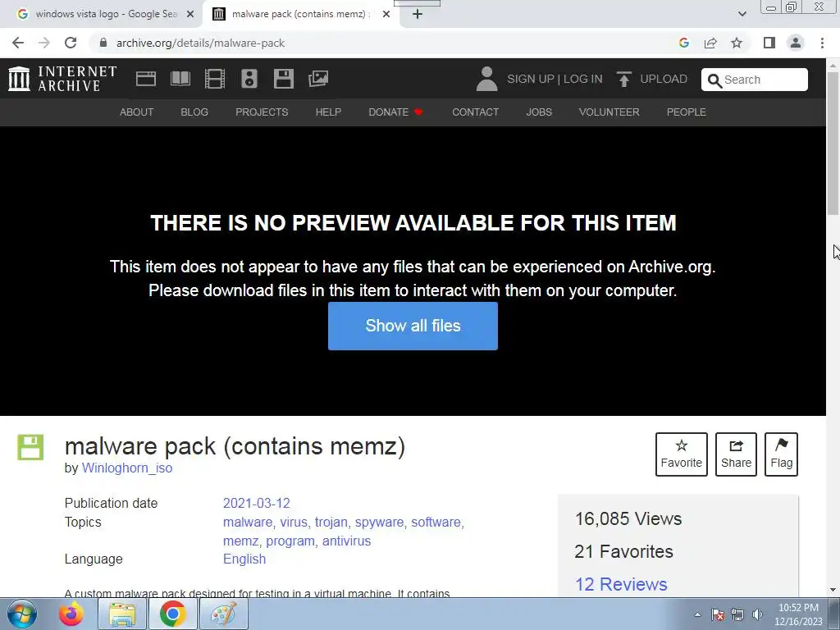Open the VOLUNTEER menu item

click(x=609, y=112)
